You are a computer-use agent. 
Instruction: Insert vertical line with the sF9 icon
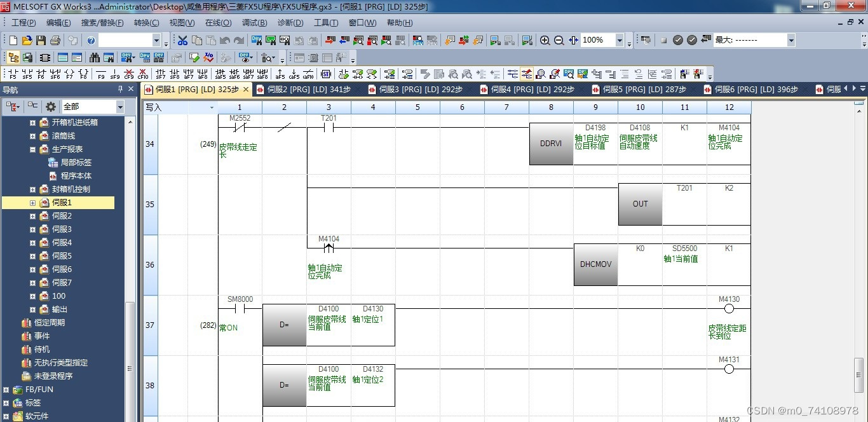(115, 74)
